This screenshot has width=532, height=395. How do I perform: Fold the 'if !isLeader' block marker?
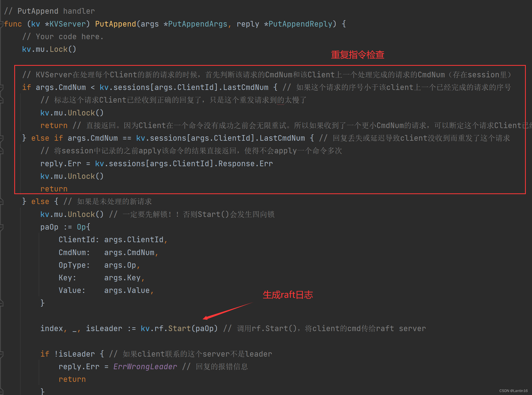1,354
